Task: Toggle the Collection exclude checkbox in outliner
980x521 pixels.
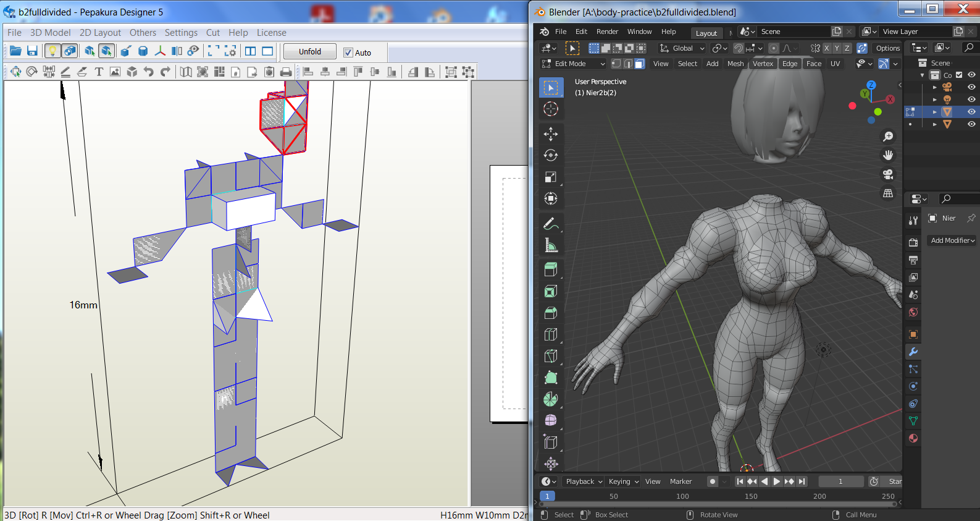Action: pos(959,75)
